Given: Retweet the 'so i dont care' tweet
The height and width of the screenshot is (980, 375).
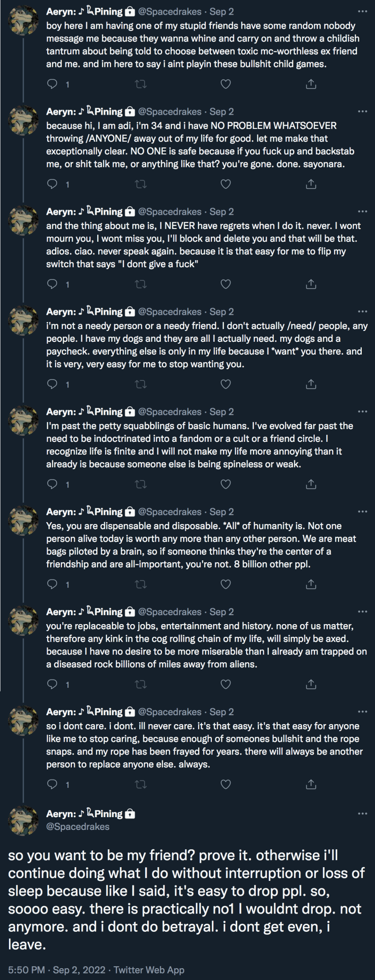Looking at the screenshot, I should point(141,785).
